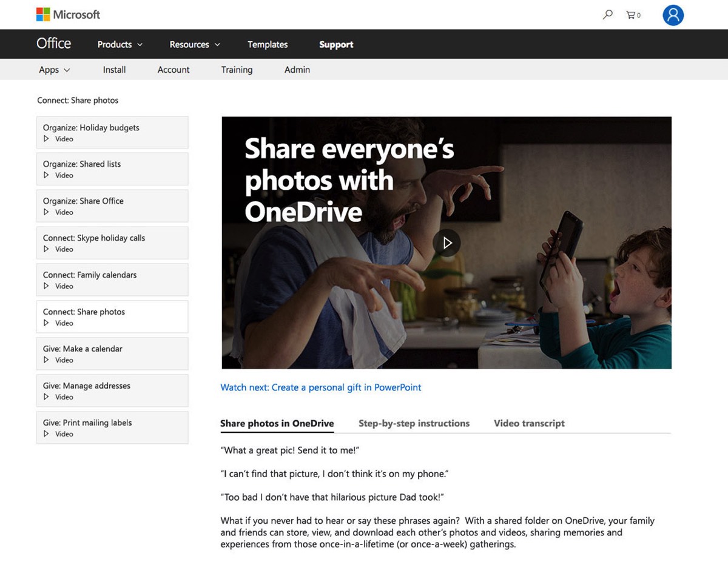Open the search magnifier icon

coord(607,15)
